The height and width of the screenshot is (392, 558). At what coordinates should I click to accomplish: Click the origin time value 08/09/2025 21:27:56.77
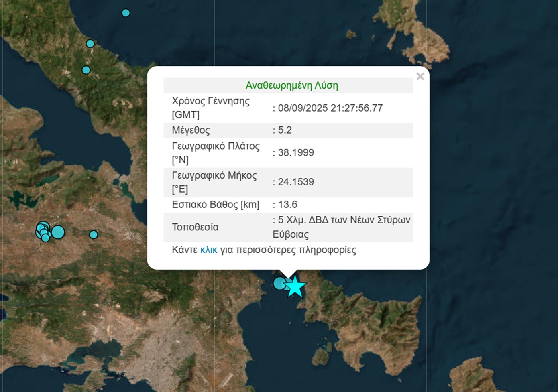click(330, 108)
